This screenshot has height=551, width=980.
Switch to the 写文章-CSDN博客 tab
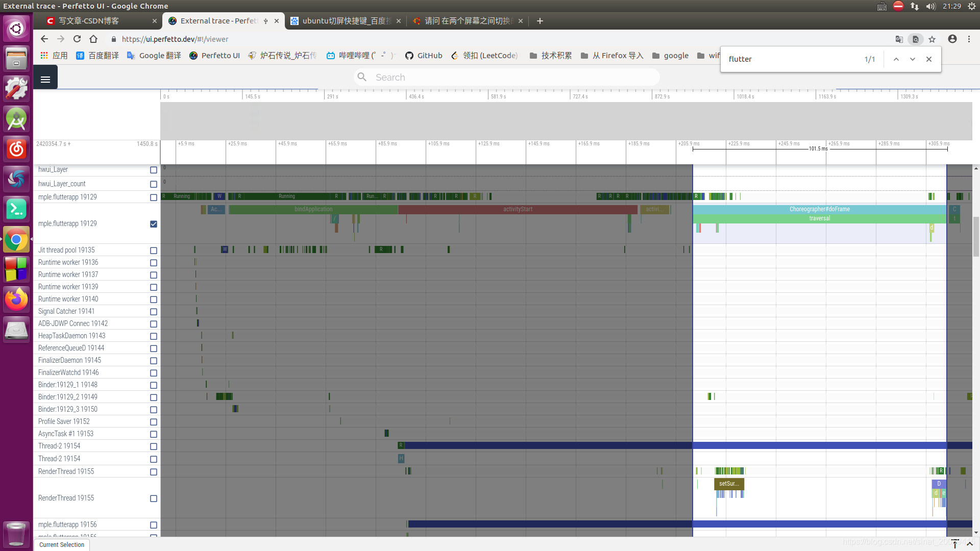point(89,21)
